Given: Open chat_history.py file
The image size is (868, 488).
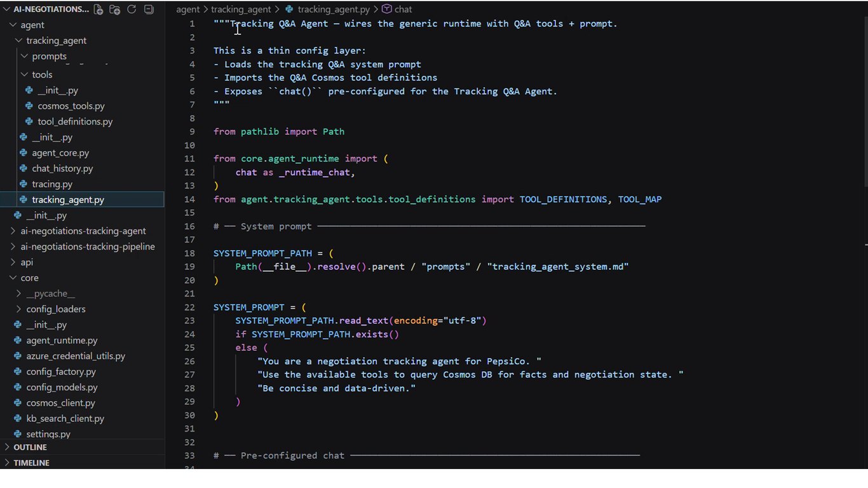Looking at the screenshot, I should 62,168.
